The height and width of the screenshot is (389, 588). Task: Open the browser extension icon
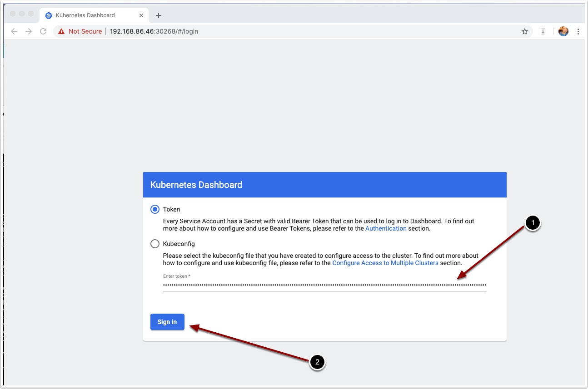pos(543,31)
